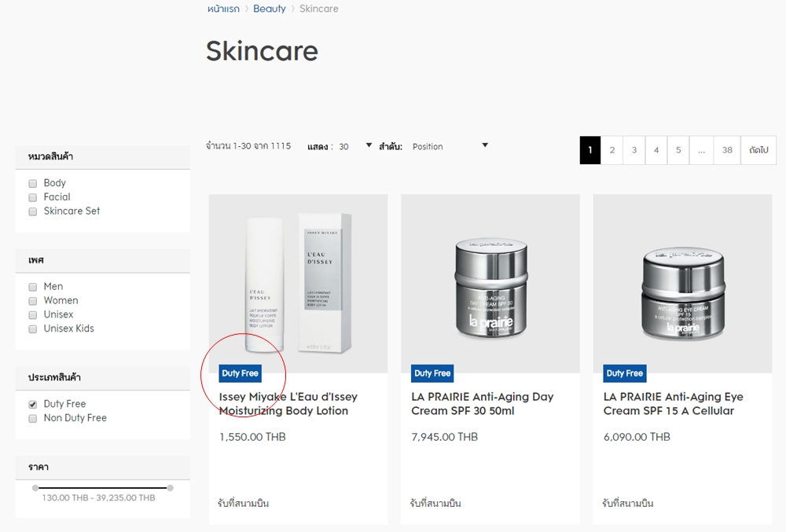Screen dimensions: 786x532
Task: Click the Skincare page heading
Action: (263, 51)
